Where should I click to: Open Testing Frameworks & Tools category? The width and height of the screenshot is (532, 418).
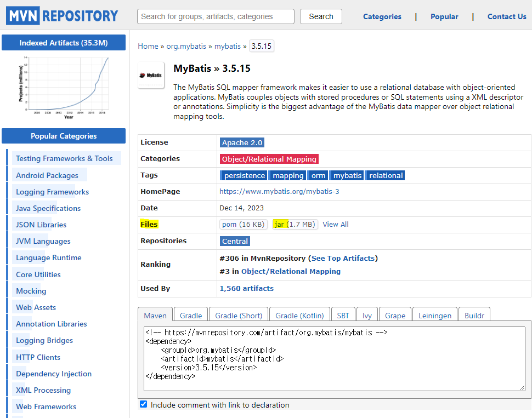[x=64, y=159]
